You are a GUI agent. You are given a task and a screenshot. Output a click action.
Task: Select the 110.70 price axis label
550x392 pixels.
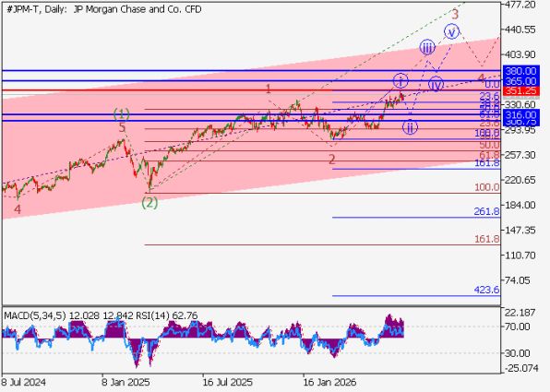pos(520,255)
